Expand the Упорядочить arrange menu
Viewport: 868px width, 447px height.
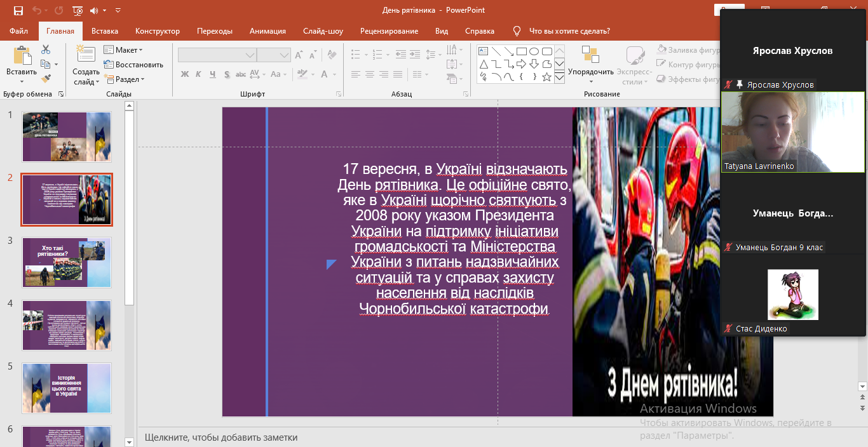[x=591, y=65]
